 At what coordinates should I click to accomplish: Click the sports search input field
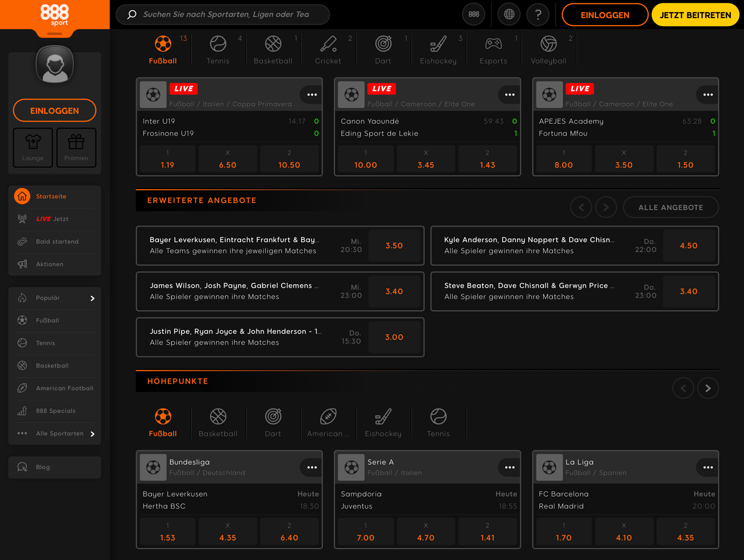(x=223, y=14)
